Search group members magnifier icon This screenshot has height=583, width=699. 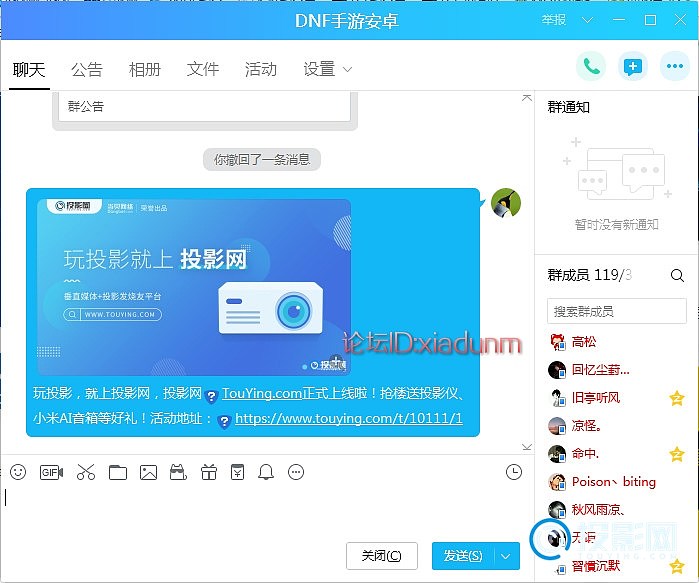coord(677,275)
